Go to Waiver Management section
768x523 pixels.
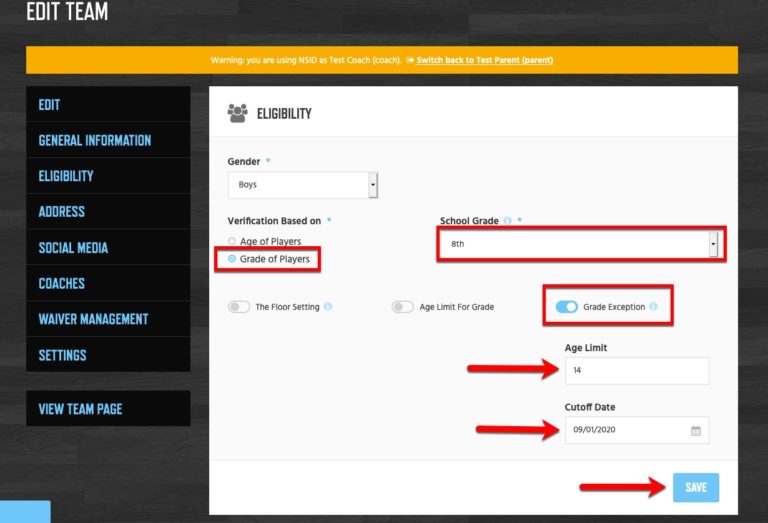(x=93, y=319)
